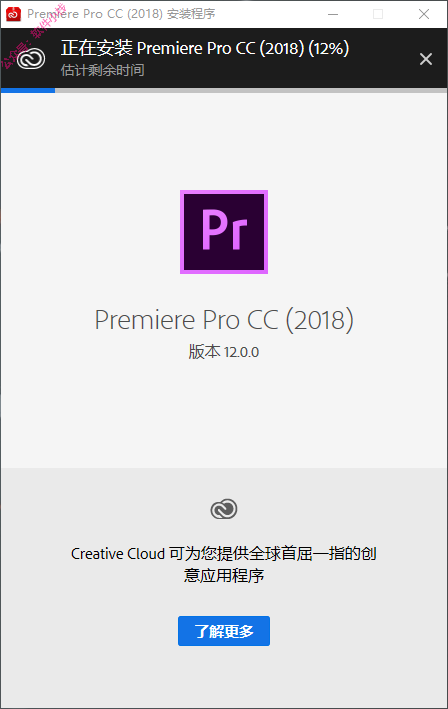The width and height of the screenshot is (448, 709).
Task: Click the grayed-out maximize window button
Action: pyautogui.click(x=378, y=14)
